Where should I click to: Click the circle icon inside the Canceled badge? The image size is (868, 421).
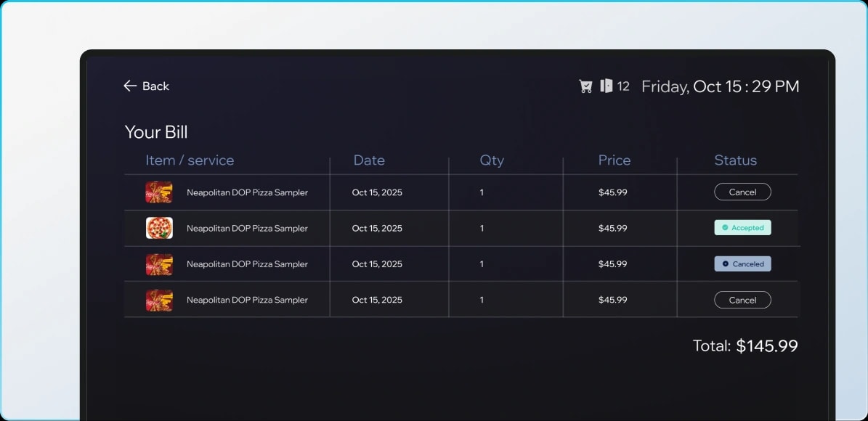726,263
